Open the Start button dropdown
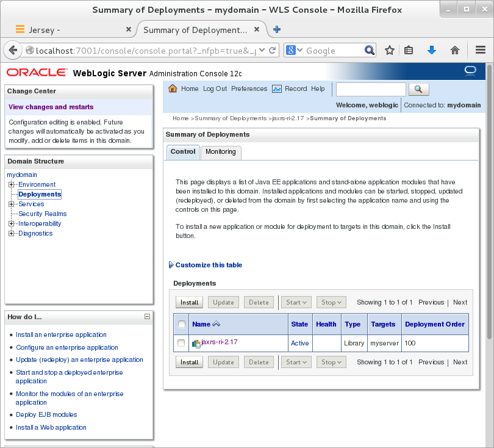494x448 pixels. point(304,302)
